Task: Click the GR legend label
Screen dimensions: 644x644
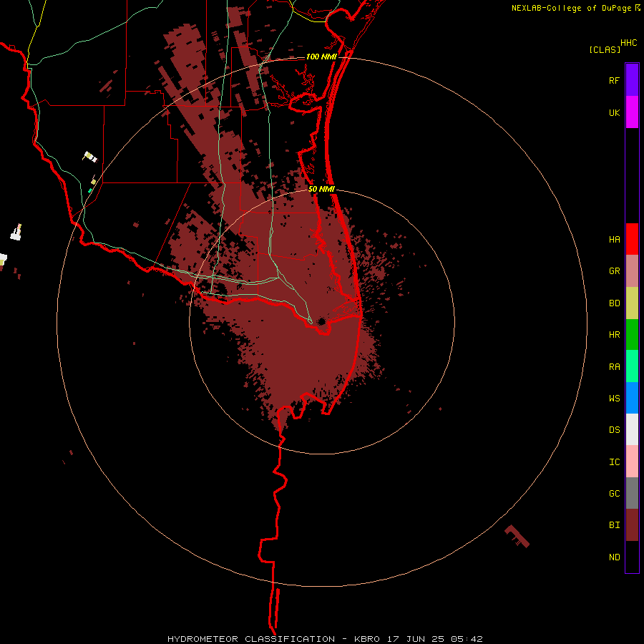Action: coord(614,270)
